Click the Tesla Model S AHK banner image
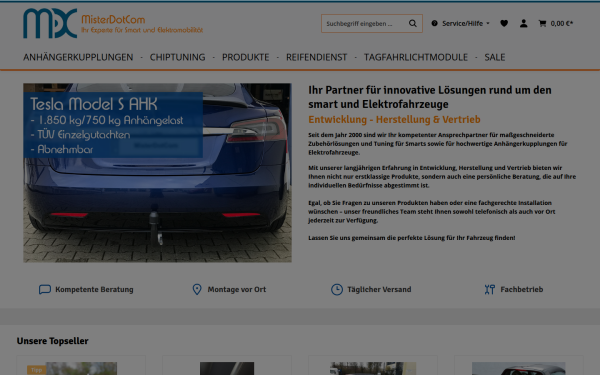The width and height of the screenshot is (600, 375). point(157,173)
